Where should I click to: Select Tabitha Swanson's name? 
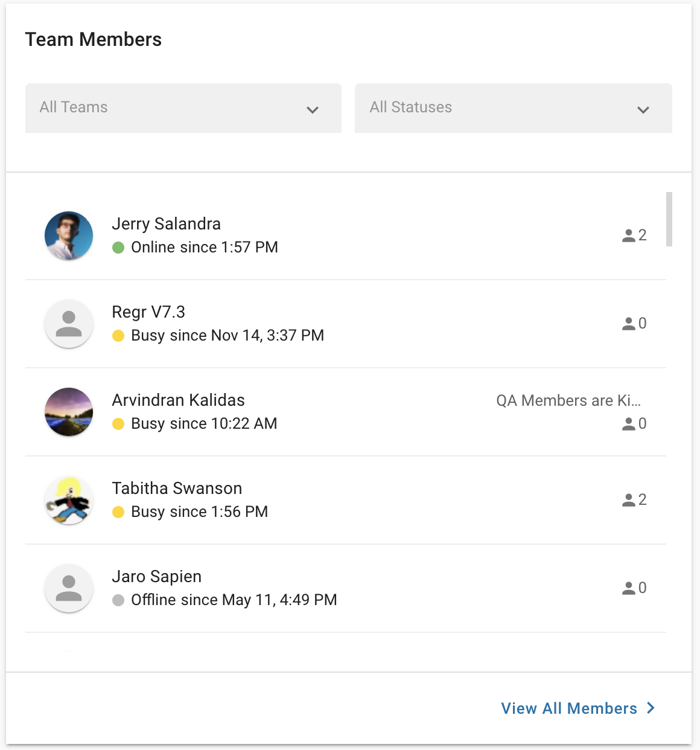tap(177, 488)
